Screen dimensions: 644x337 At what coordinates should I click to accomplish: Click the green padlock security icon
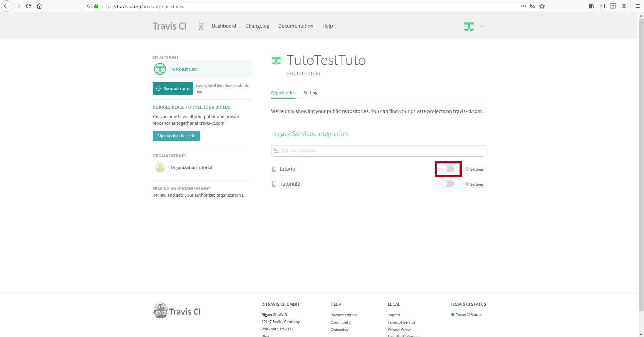[96, 6]
